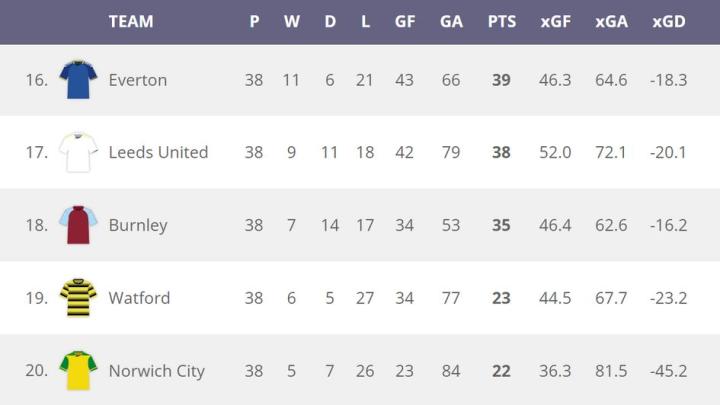Image resolution: width=720 pixels, height=405 pixels.
Task: Sort table by xGA column header
Action: tap(611, 21)
